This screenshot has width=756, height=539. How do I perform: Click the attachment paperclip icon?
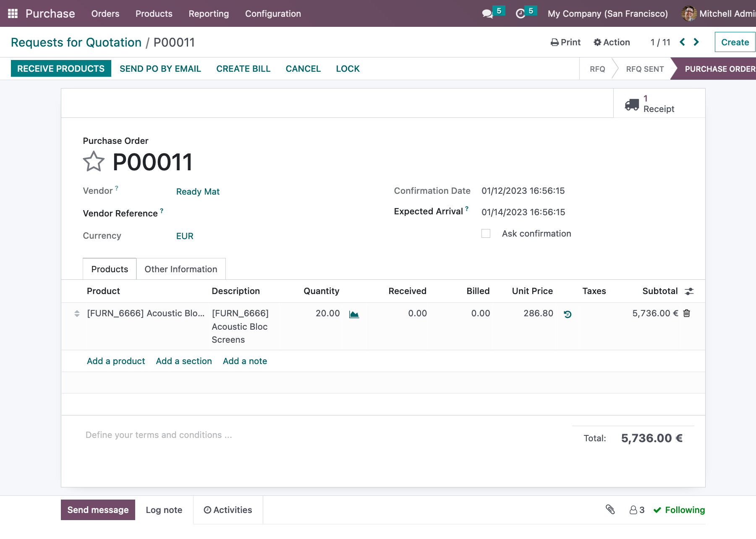point(610,510)
